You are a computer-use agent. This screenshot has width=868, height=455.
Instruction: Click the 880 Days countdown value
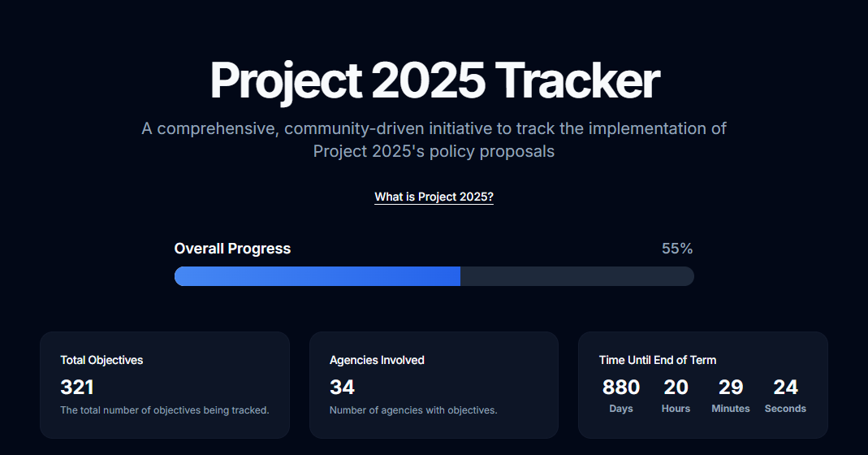tap(621, 387)
